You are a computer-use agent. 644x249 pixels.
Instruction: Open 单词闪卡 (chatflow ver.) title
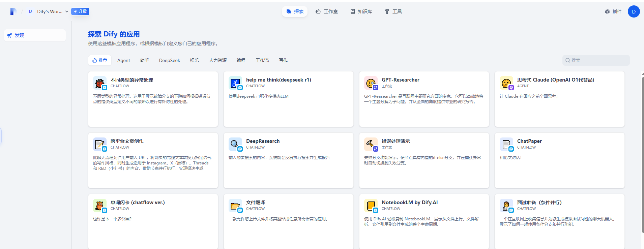click(x=138, y=203)
